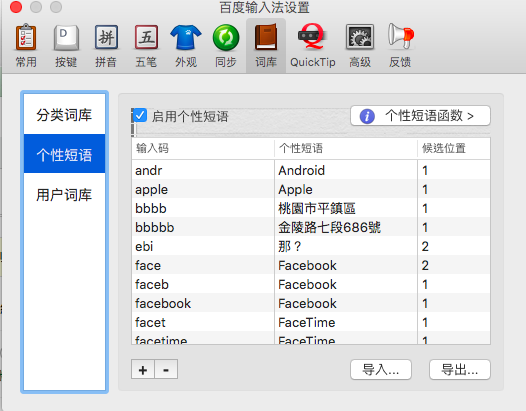Screen dimensions: 526x411
Task: Open the 按键 key settings pane
Action: click(66, 46)
